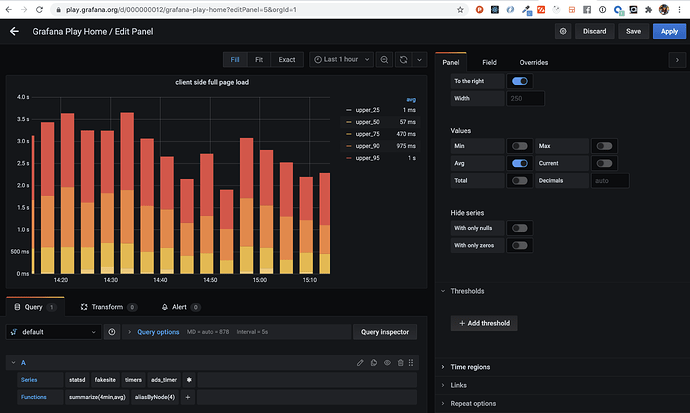The image size is (690, 413).
Task: Open Last 1 hour time picker
Action: (341, 59)
